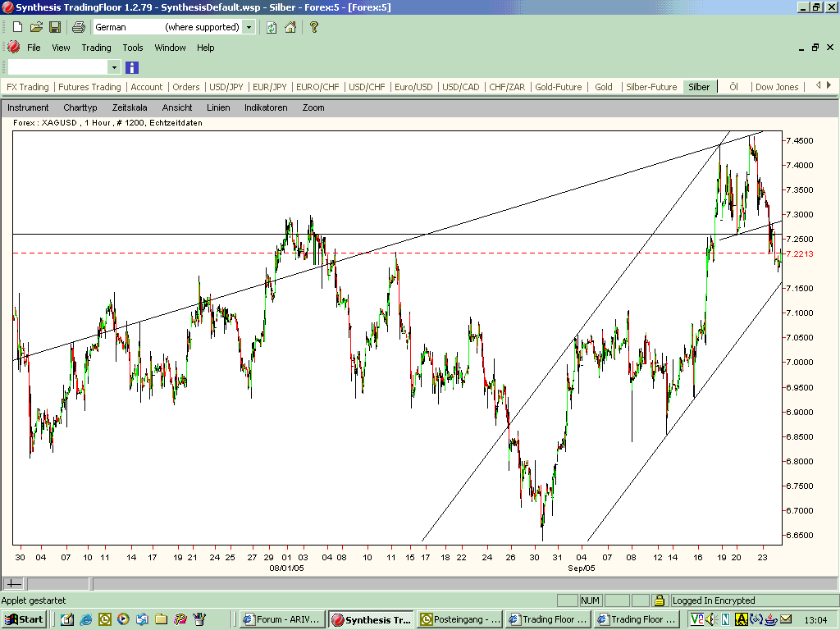Viewport: 840px width, 630px height.
Task: Click the red Synthesis logo beside File
Action: tap(14, 47)
